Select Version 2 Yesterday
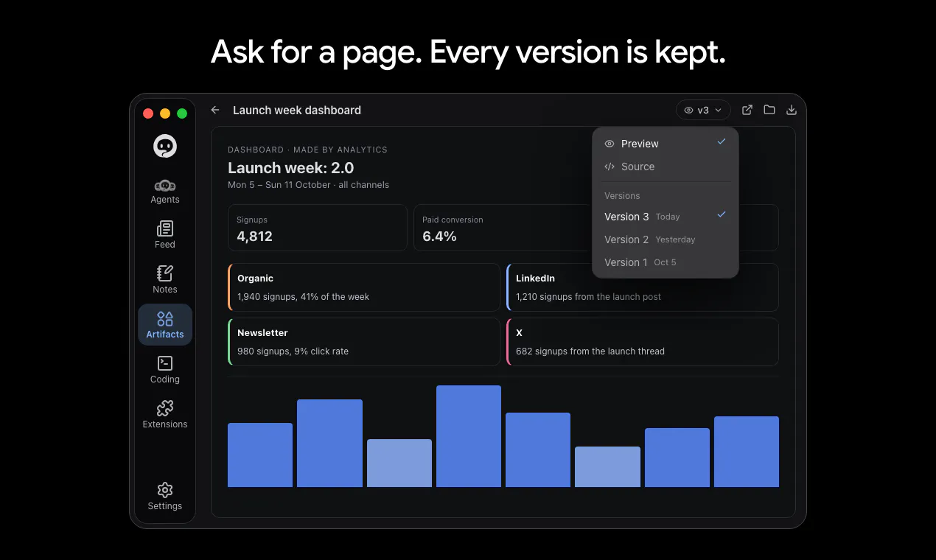 [x=666, y=239]
